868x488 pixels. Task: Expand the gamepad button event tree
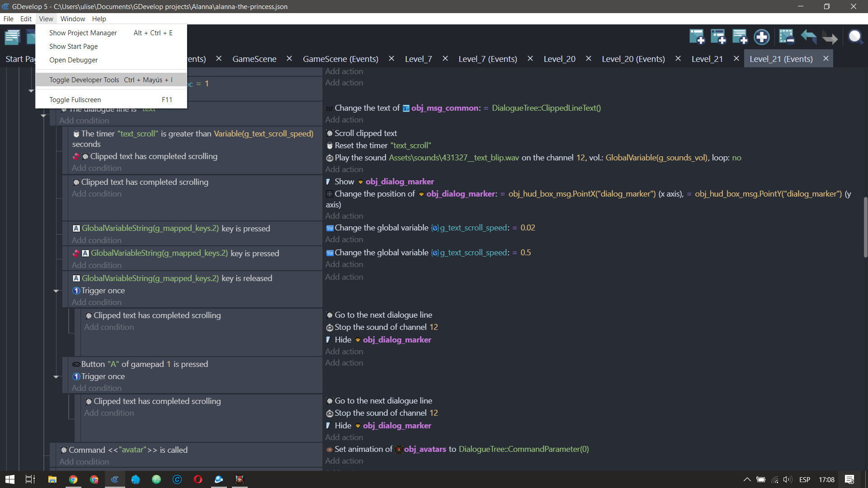57,376
